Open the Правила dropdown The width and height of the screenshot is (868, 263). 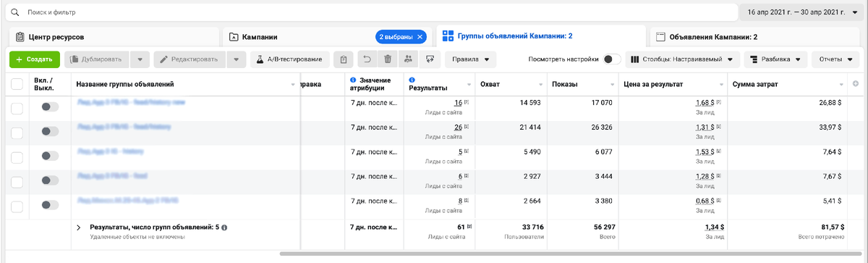[x=469, y=59]
